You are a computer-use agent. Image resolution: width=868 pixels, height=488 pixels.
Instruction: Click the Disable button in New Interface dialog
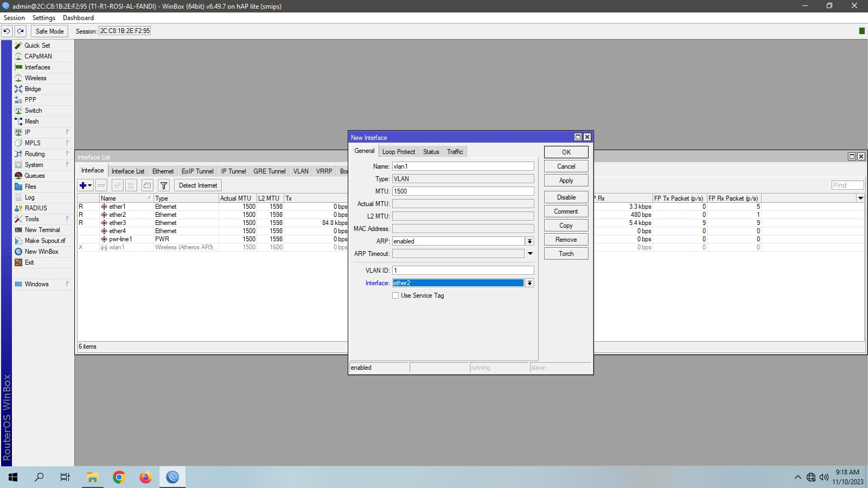pos(566,197)
